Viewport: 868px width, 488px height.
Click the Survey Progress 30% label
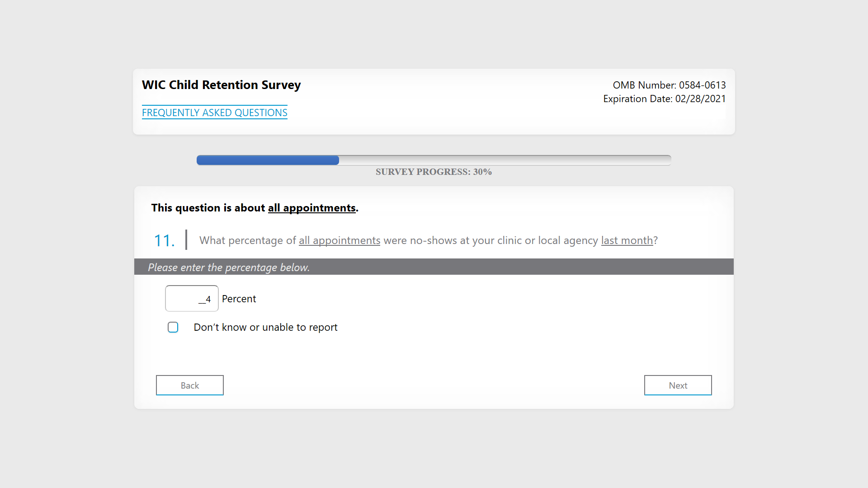tap(433, 172)
